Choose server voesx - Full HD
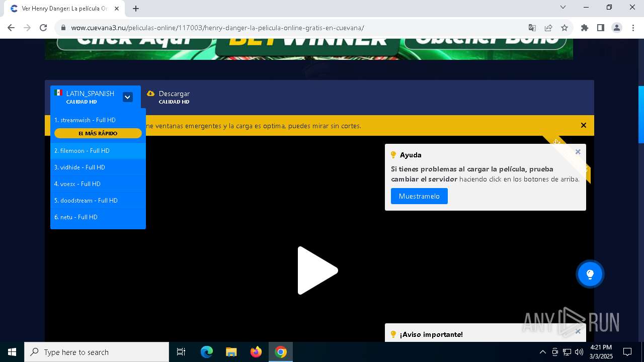 click(x=98, y=184)
